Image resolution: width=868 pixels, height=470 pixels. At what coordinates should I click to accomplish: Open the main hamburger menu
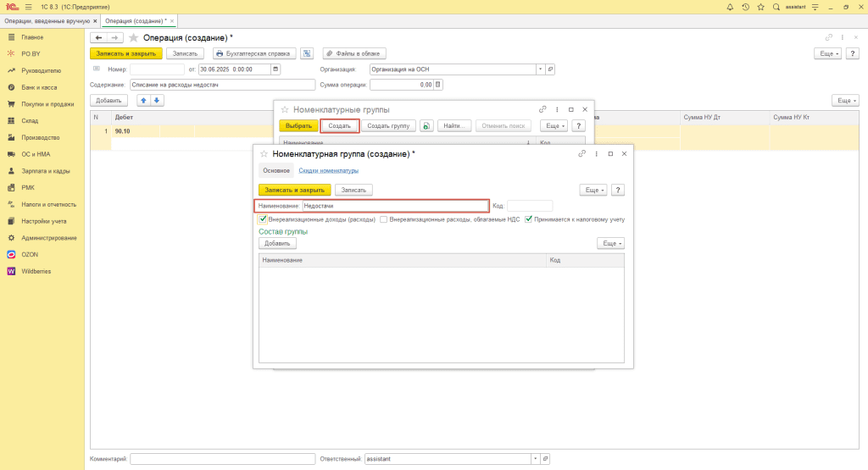pyautogui.click(x=28, y=7)
